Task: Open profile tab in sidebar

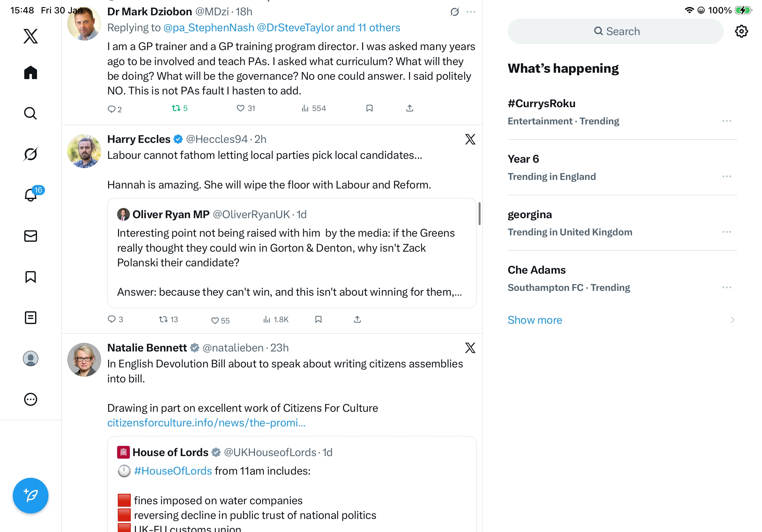Action: [31, 358]
